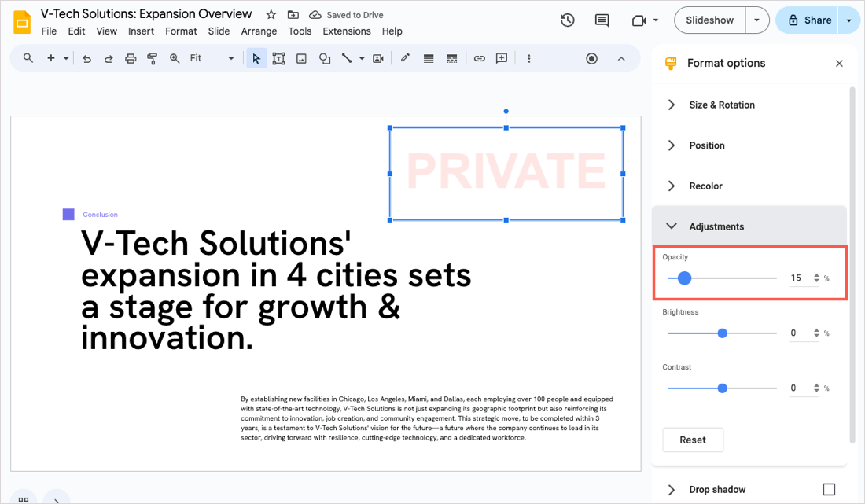Open the View menu
This screenshot has height=504, width=865.
pyautogui.click(x=106, y=31)
